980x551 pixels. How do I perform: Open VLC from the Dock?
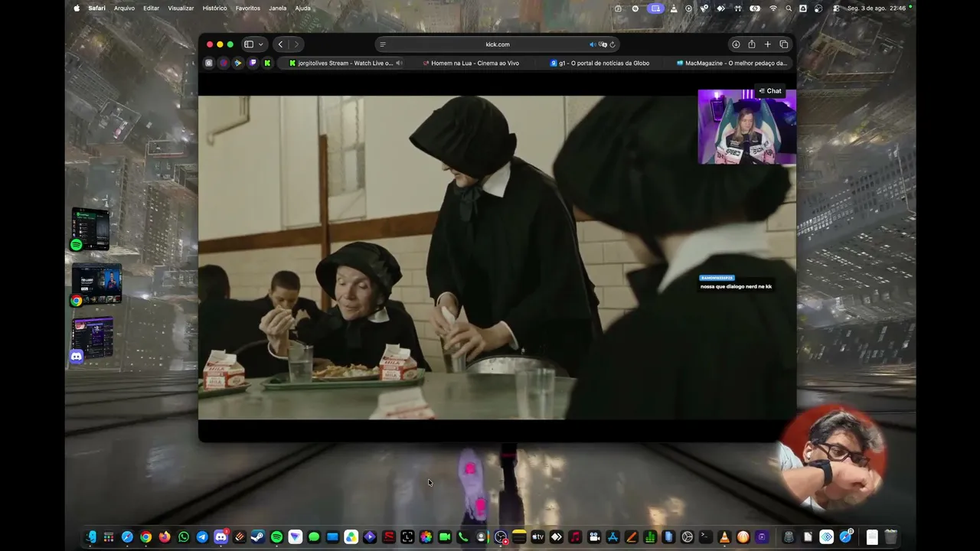pyautogui.click(x=724, y=537)
